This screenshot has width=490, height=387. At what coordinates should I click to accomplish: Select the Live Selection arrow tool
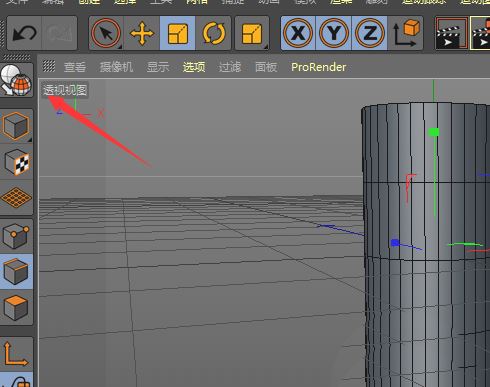click(106, 33)
